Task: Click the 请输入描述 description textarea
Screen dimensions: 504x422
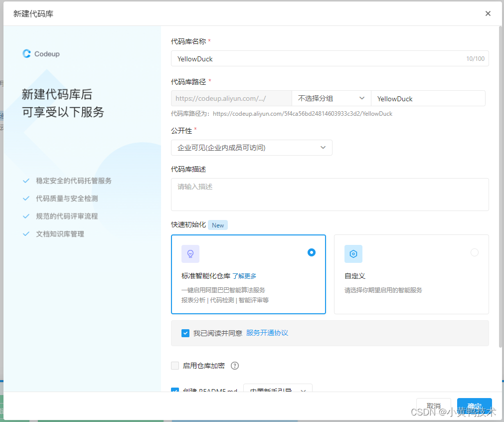Action: (x=330, y=194)
